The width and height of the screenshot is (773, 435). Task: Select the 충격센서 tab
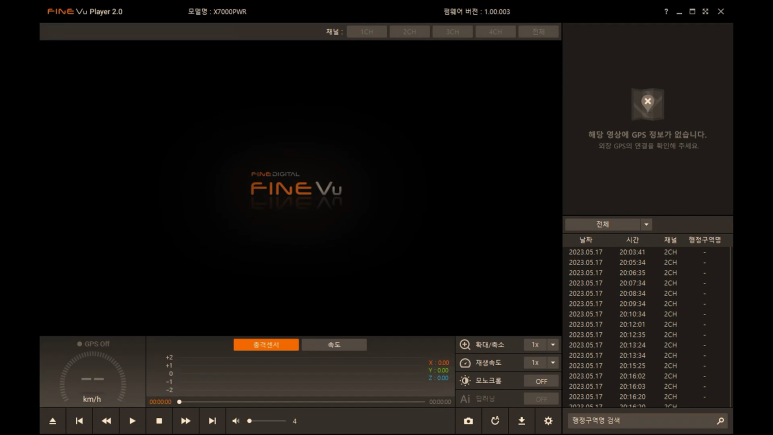[266, 345]
